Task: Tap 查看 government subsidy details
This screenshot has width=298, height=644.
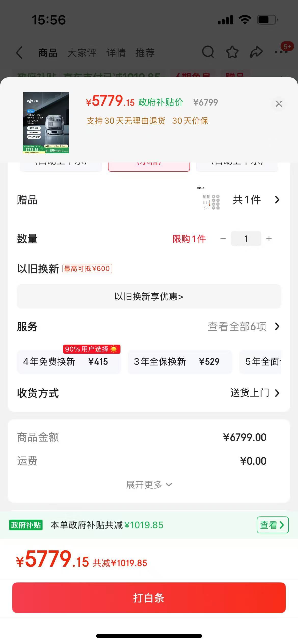Action: [273, 525]
